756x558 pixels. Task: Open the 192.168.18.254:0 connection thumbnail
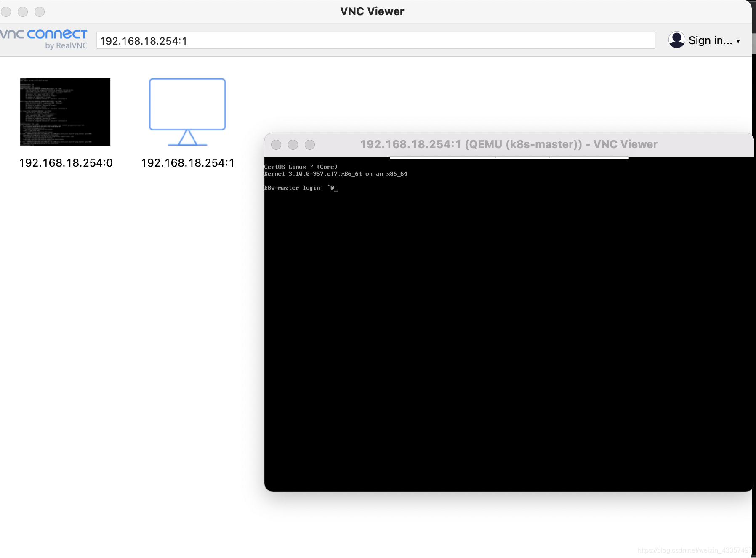(65, 112)
